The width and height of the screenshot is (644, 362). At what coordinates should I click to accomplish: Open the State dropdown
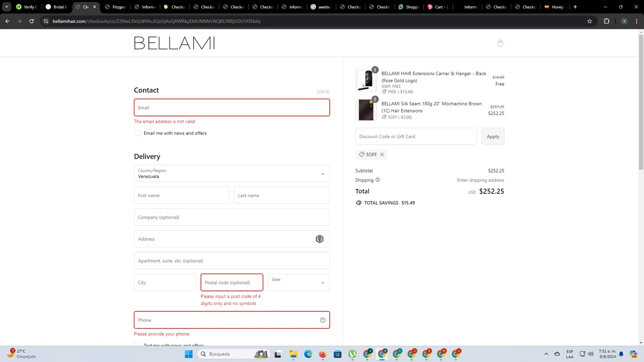click(298, 282)
